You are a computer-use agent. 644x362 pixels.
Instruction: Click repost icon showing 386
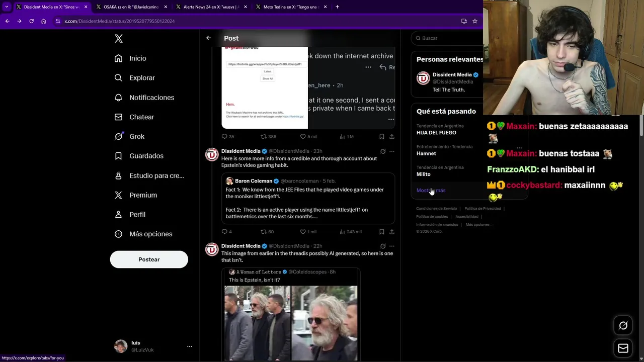[x=263, y=136]
